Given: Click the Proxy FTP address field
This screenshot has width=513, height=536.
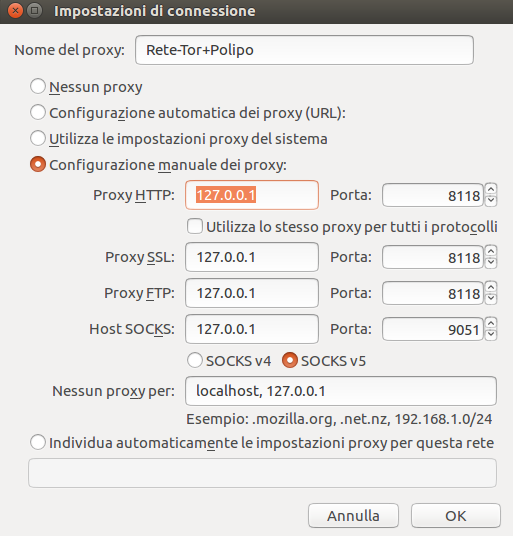Looking at the screenshot, I should click(x=252, y=293).
